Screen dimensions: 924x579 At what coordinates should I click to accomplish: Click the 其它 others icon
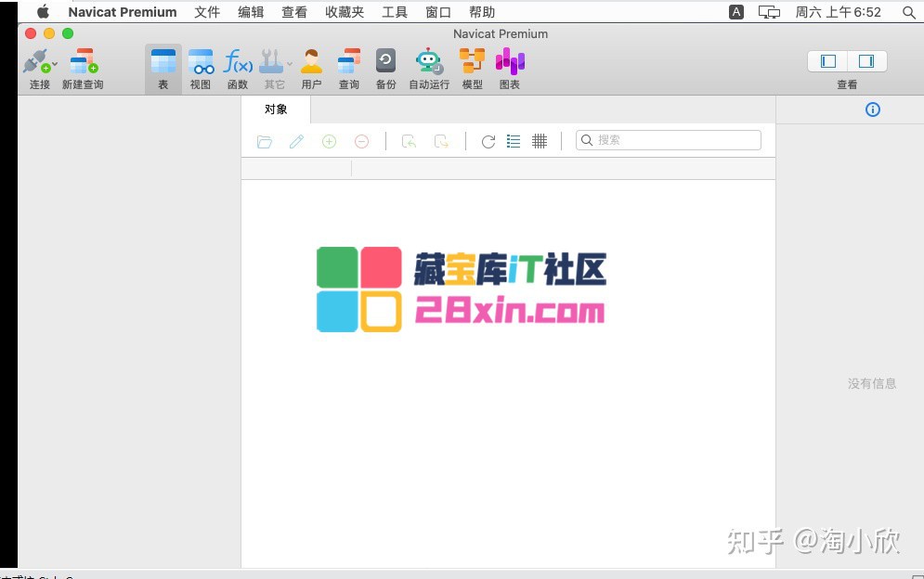point(271,61)
